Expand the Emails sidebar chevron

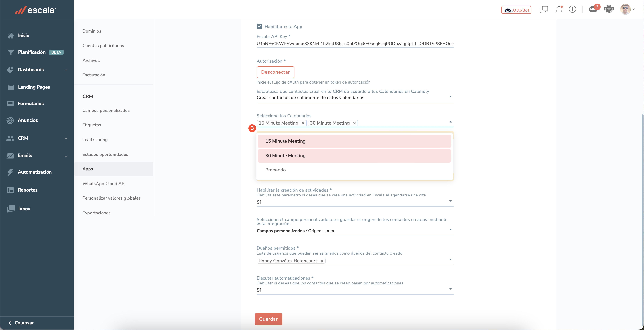(66, 157)
